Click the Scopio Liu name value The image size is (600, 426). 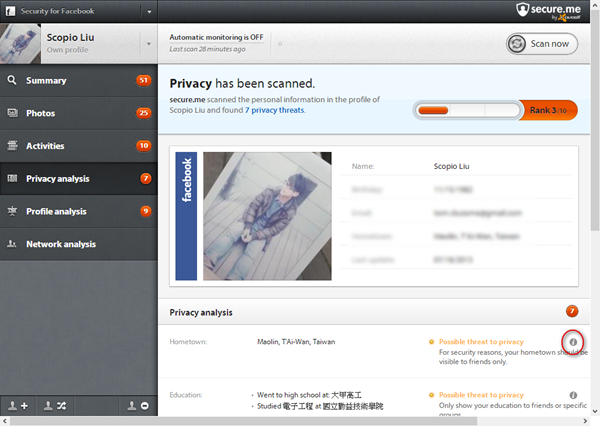pos(451,166)
